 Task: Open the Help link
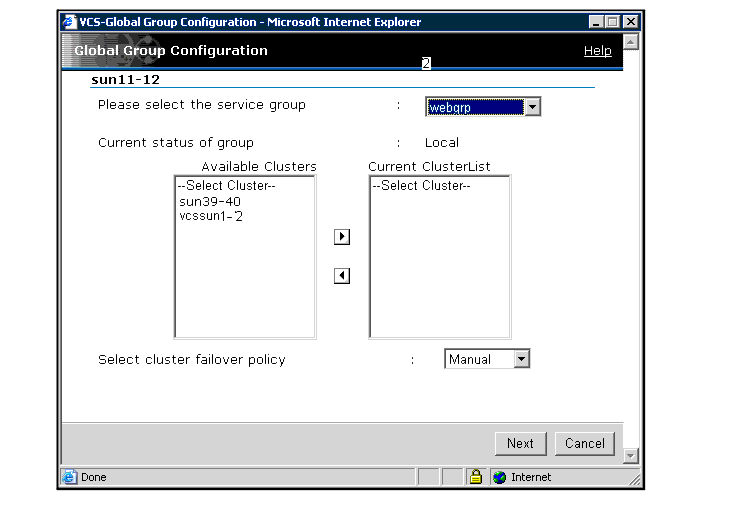tap(597, 51)
